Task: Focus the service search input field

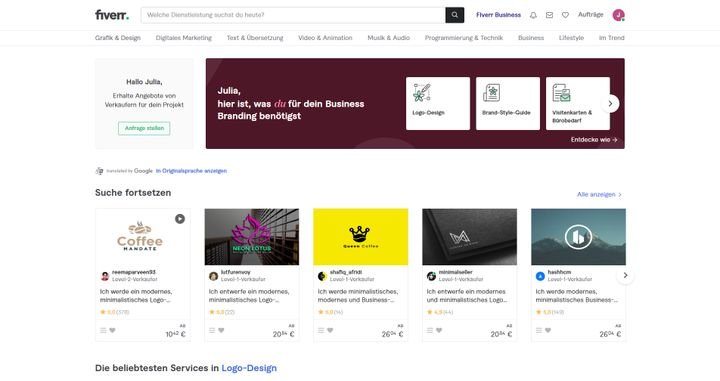Action: pos(293,15)
